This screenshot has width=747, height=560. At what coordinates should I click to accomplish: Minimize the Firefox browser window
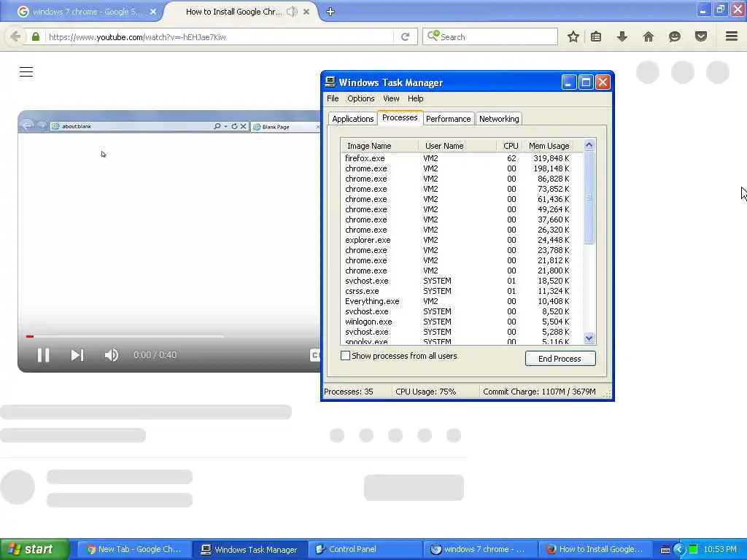[703, 9]
